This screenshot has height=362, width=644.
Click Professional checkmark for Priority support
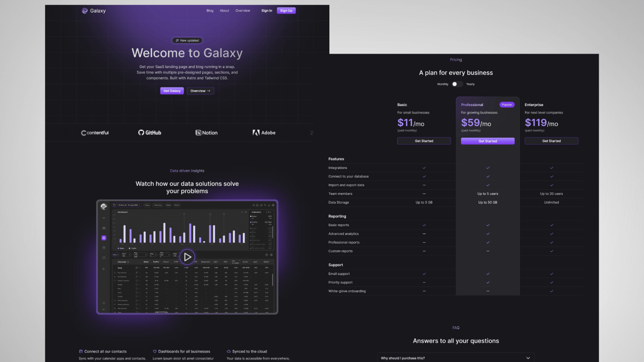[488, 282]
